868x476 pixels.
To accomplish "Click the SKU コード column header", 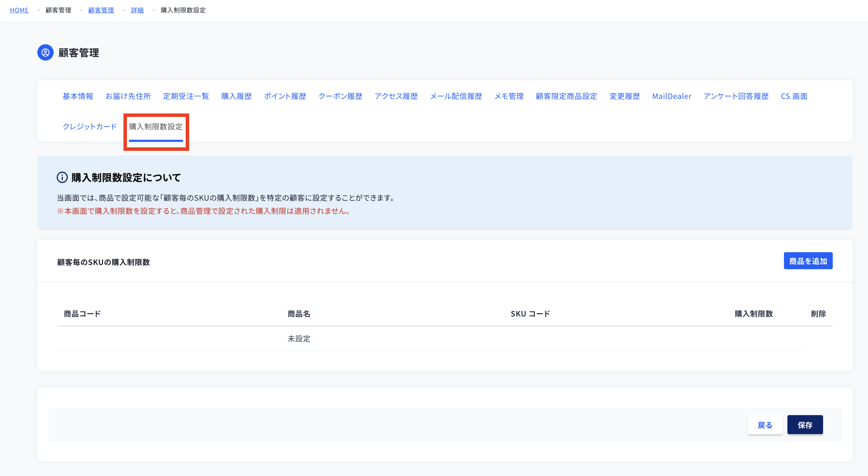I will click(x=530, y=314).
